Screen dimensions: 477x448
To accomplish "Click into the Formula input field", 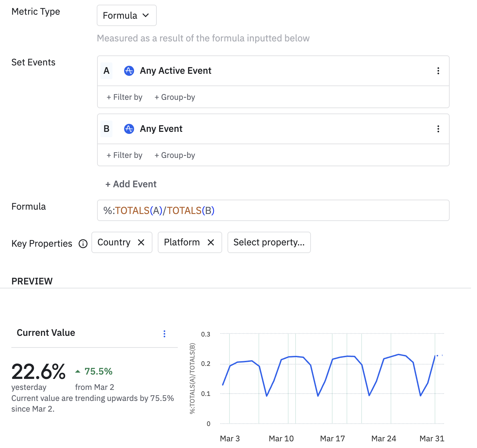I will click(x=273, y=210).
